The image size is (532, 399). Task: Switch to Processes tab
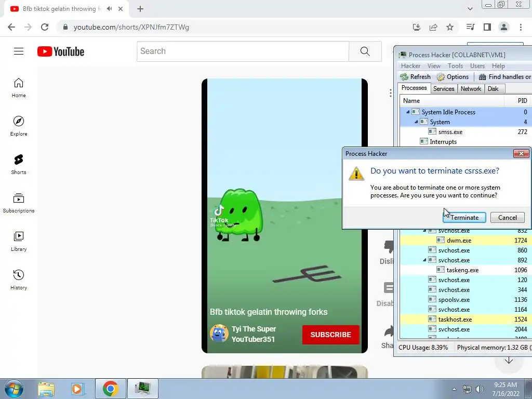414,88
